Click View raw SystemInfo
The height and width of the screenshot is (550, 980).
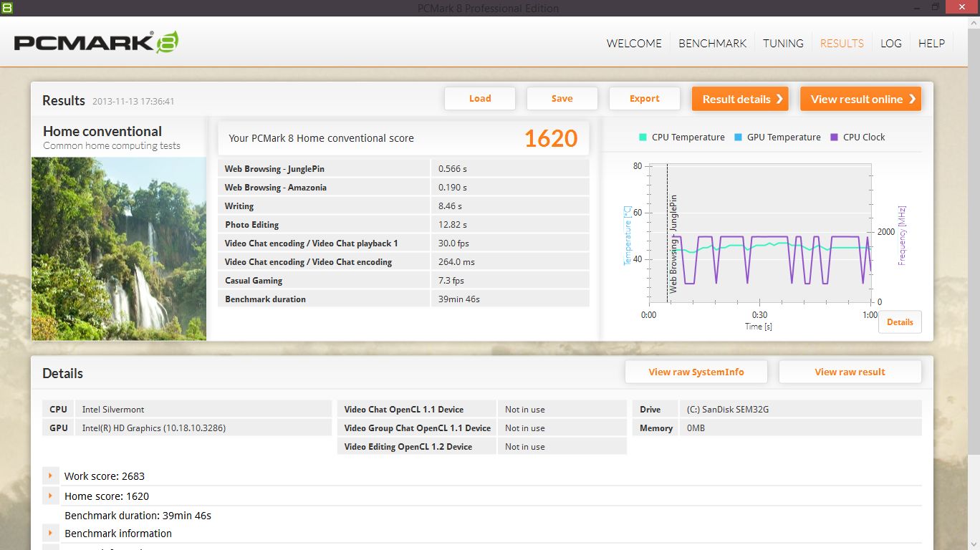point(696,372)
